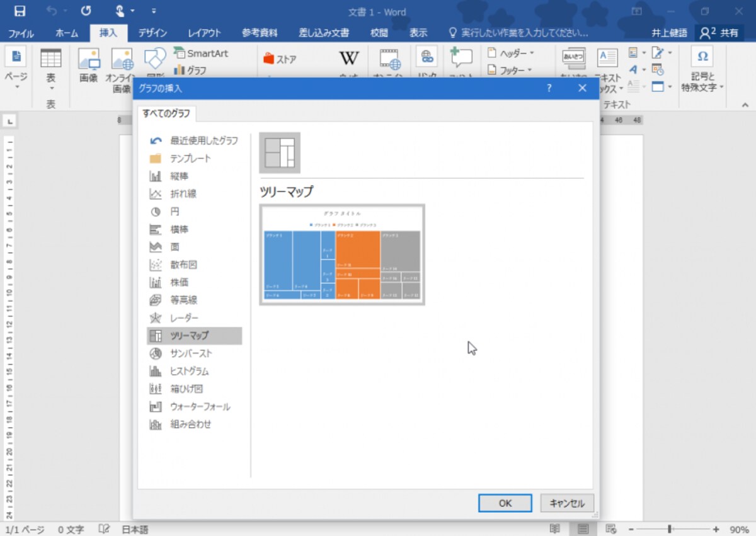
Task: Click the グラフ (Chart) button in the ribbon
Action: click(190, 70)
